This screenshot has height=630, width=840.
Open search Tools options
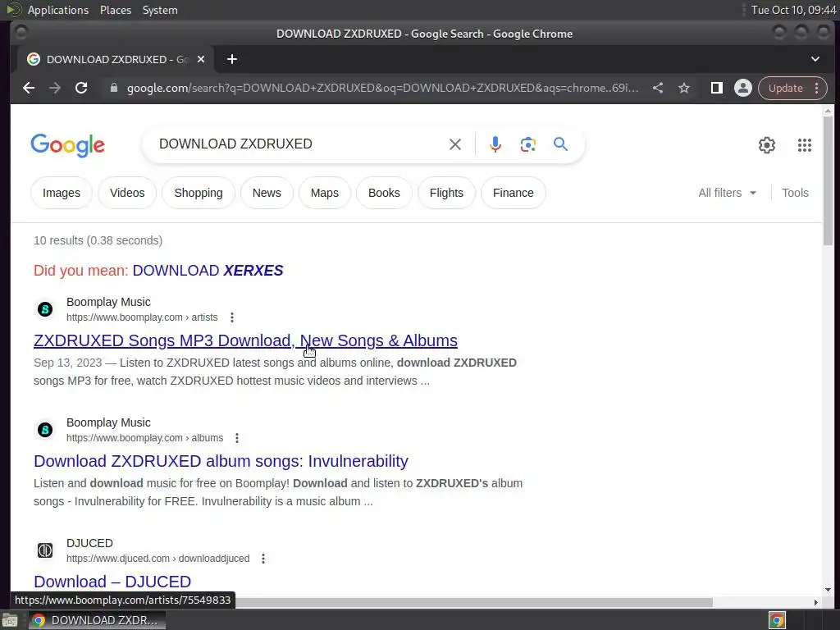pyautogui.click(x=795, y=193)
